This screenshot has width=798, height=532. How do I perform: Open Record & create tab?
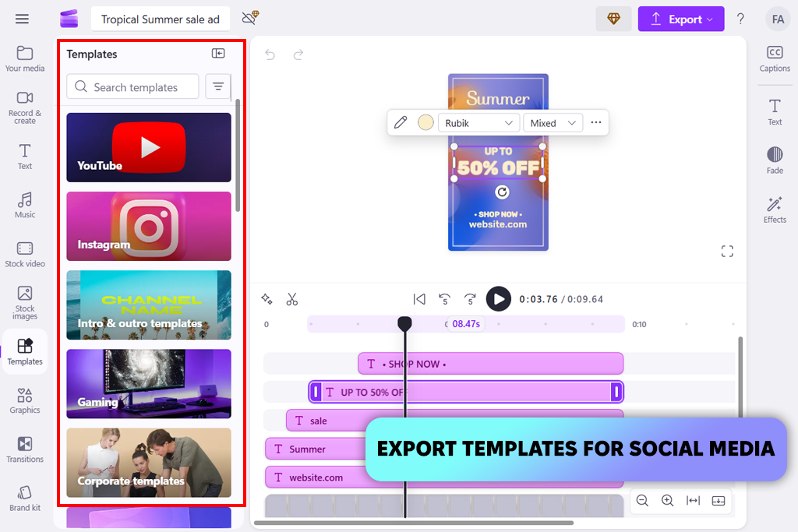(24, 107)
